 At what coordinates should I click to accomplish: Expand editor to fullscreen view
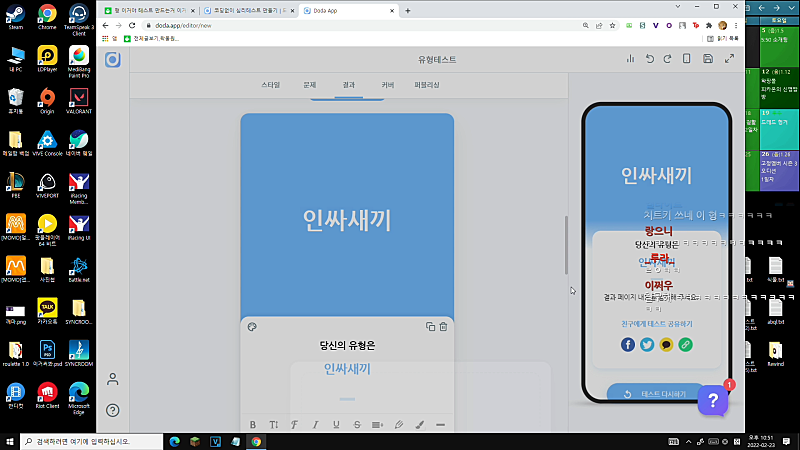[x=730, y=59]
